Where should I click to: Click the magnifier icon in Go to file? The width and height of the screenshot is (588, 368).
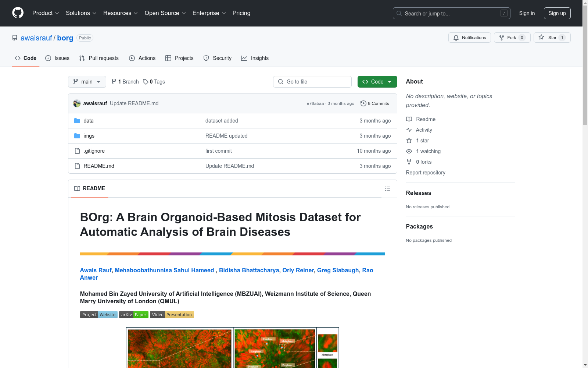[x=281, y=82]
